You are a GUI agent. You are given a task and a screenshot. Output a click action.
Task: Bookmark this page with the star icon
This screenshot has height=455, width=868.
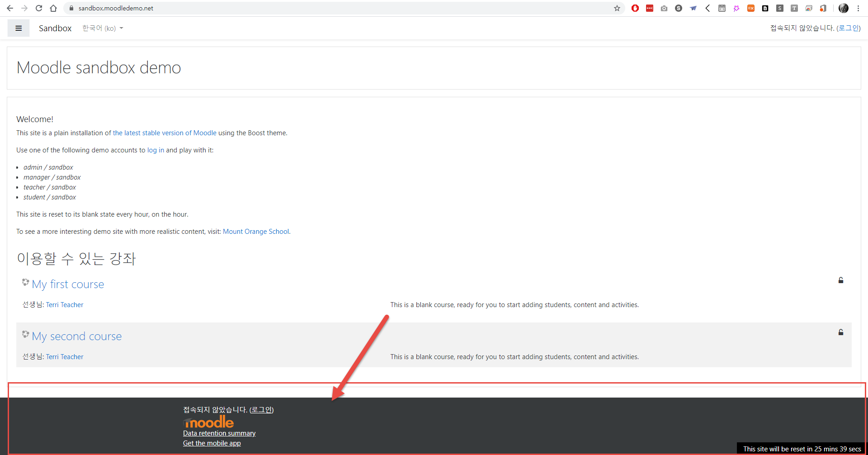(617, 8)
